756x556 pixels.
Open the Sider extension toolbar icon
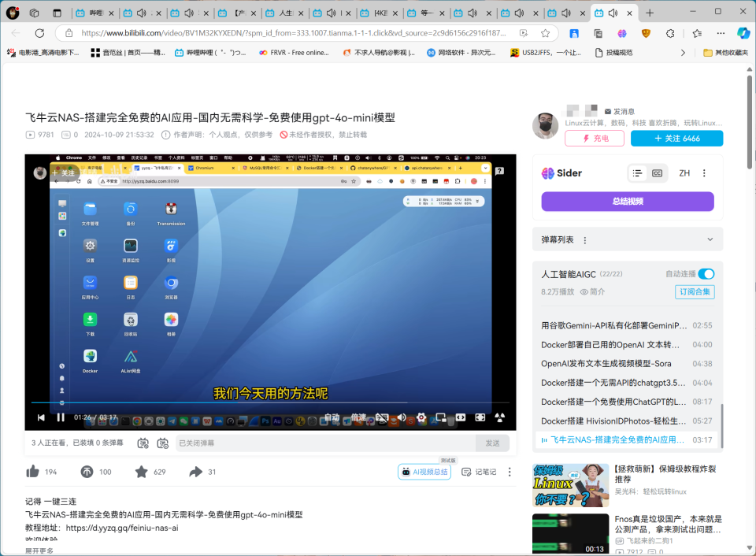[622, 33]
